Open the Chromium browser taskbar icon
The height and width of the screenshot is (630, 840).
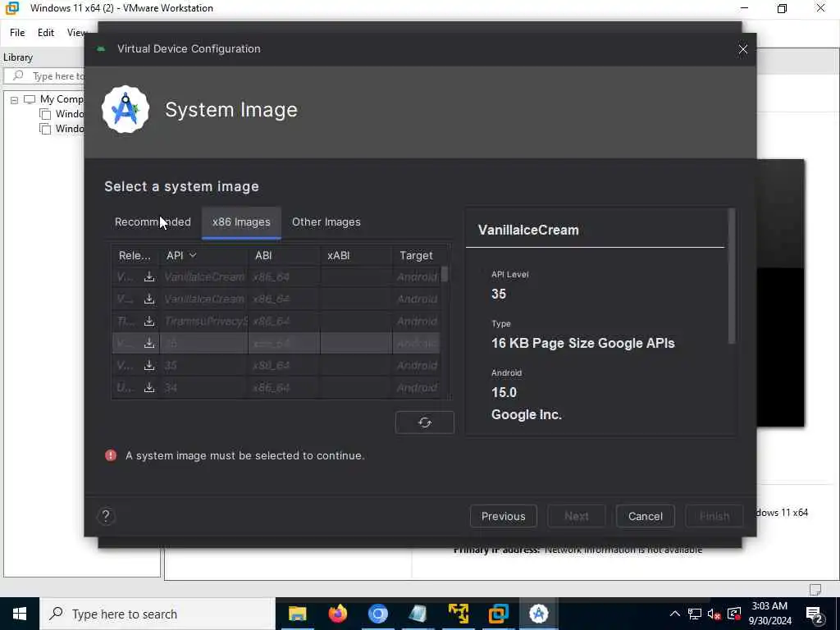coord(377,614)
